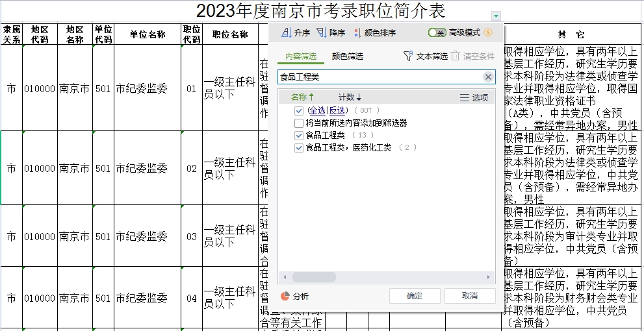Switch to 颜色筛选 tab

click(x=348, y=56)
